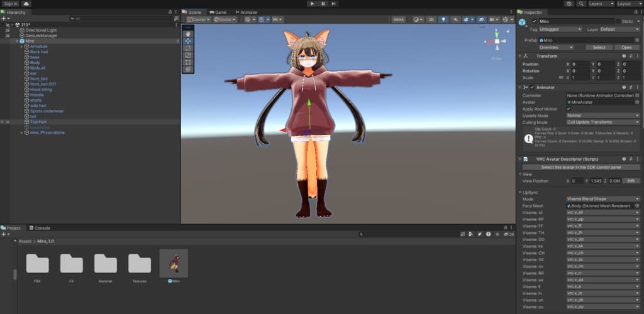644x314 pixels.
Task: Select the Miro prefab thumbnail
Action: click(174, 264)
